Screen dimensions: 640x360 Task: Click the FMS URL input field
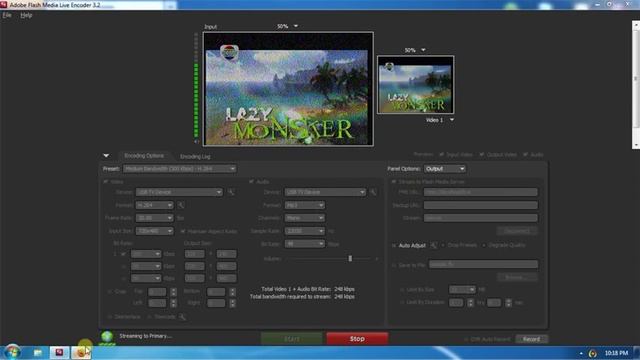[480, 192]
